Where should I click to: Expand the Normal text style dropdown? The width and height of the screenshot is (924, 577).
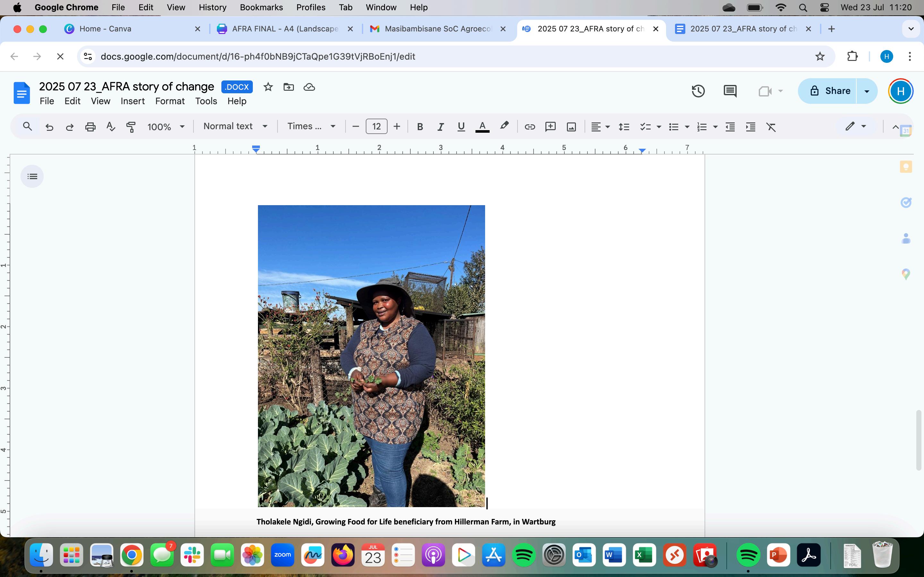click(x=235, y=126)
